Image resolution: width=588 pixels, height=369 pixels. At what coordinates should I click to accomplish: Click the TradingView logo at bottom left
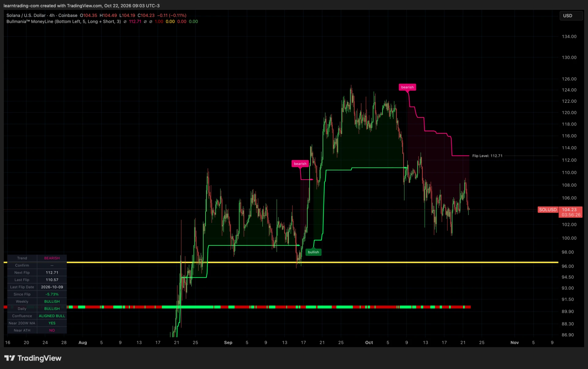click(33, 358)
